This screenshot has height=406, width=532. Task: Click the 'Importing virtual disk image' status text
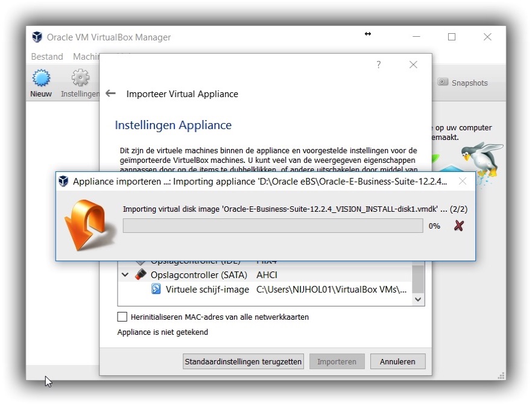[295, 209]
